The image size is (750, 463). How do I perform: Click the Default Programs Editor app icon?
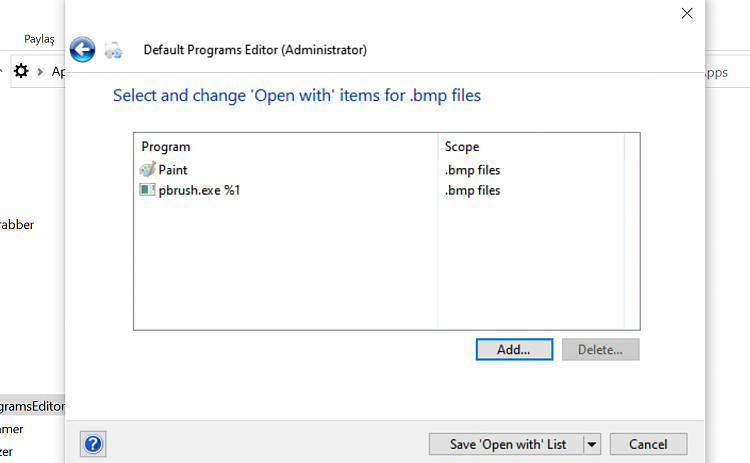(x=113, y=50)
